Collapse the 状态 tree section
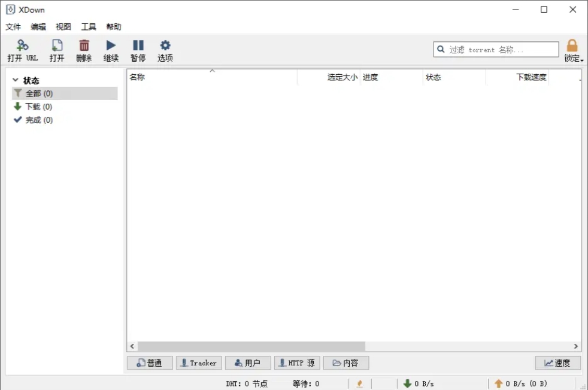The image size is (588, 390). pyautogui.click(x=15, y=80)
